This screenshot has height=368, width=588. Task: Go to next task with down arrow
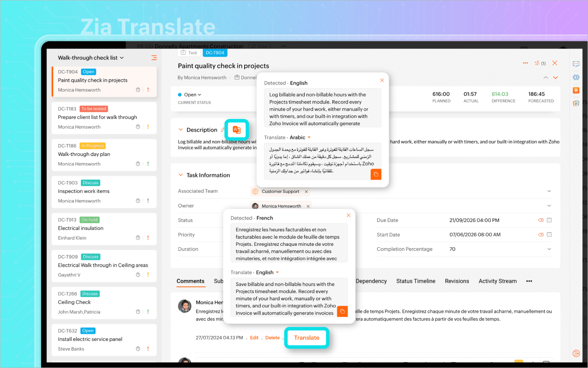pos(555,78)
